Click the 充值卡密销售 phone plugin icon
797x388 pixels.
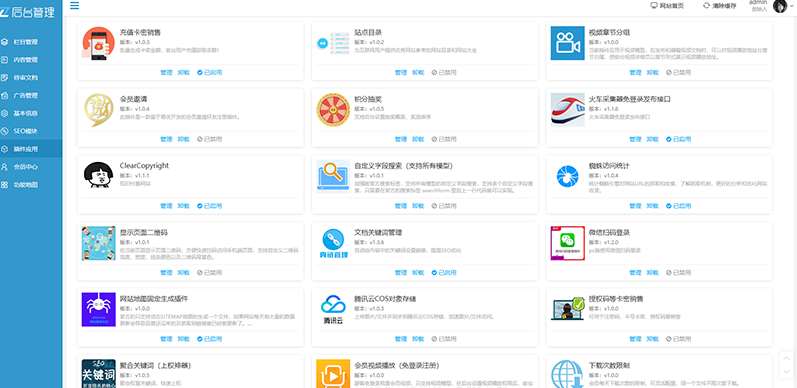[x=98, y=43]
